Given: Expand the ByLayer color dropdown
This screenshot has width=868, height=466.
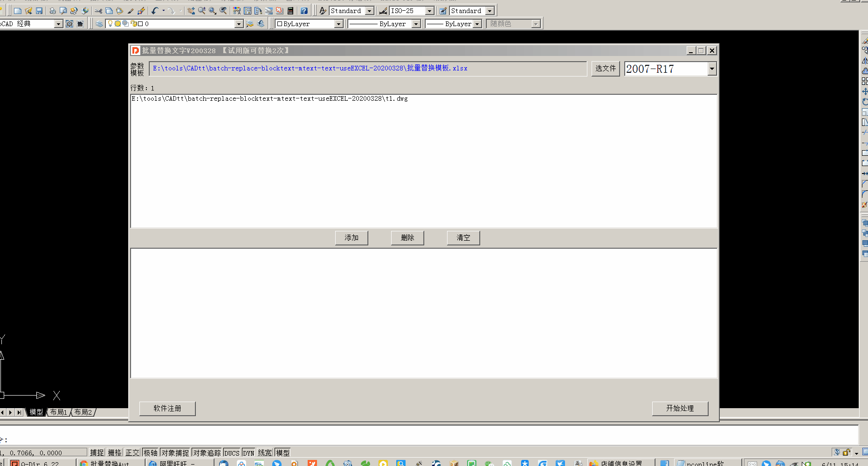Looking at the screenshot, I should pos(338,24).
